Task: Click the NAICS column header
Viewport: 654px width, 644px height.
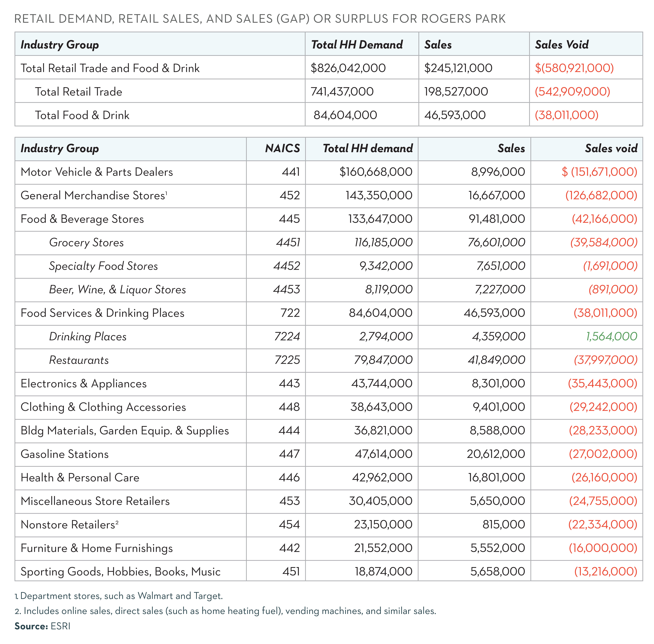Action: (x=282, y=148)
